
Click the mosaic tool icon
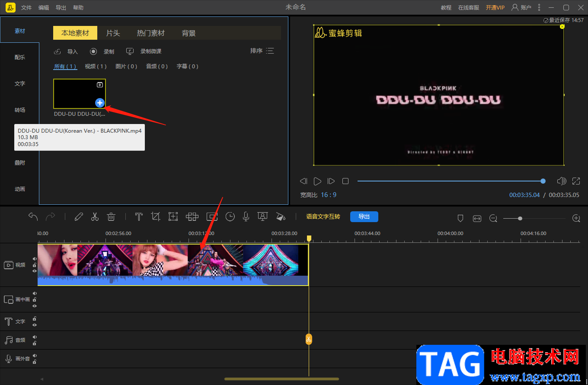192,216
